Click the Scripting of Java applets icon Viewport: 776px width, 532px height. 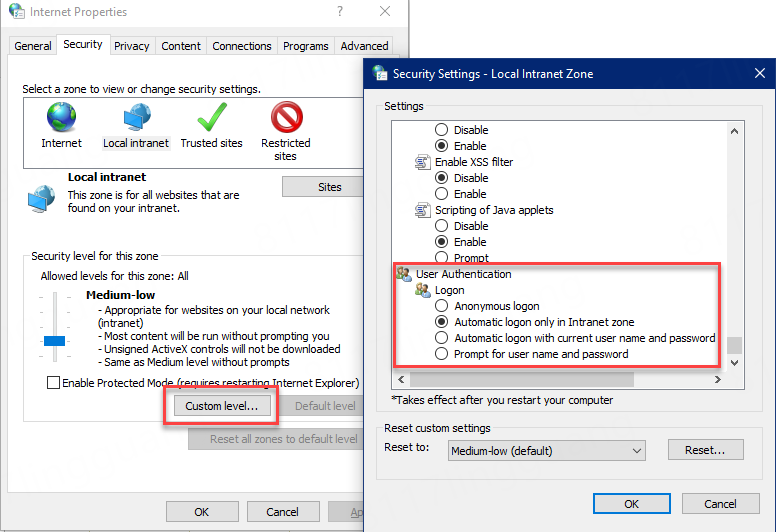pyautogui.click(x=422, y=210)
